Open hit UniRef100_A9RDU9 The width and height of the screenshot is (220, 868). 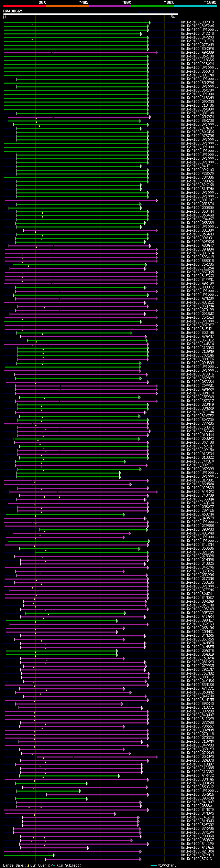197,53
